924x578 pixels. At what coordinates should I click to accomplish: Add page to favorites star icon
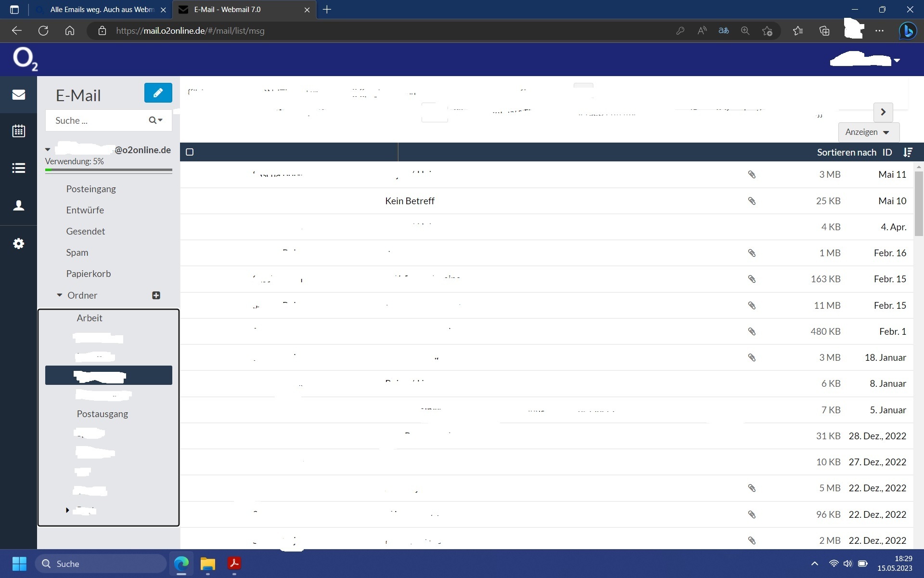(x=767, y=31)
